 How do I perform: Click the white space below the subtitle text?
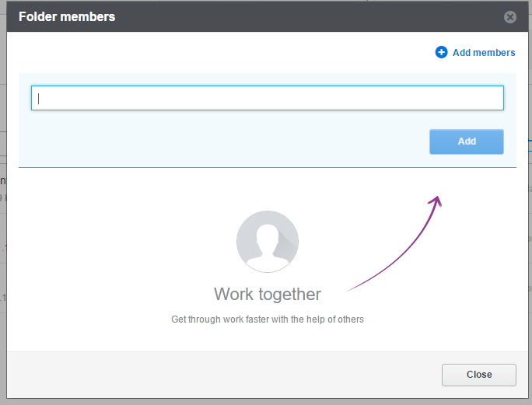(x=268, y=338)
